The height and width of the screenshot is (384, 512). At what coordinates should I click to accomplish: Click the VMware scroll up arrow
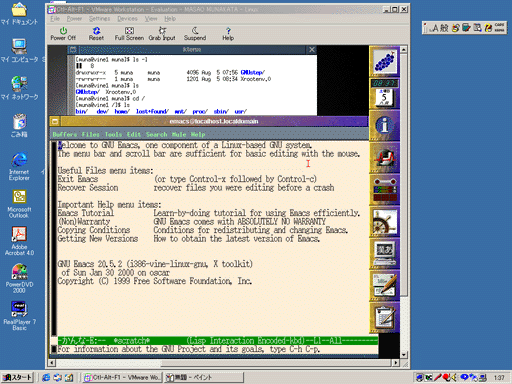pyautogui.click(x=404, y=50)
